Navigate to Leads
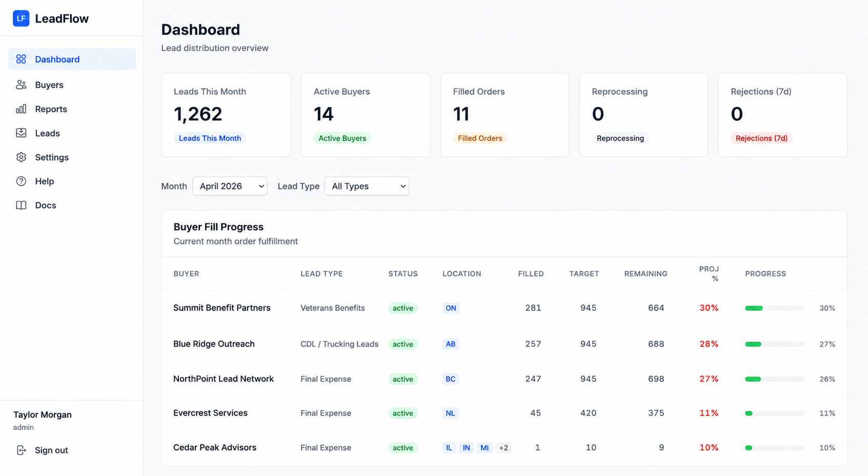Viewport: 868px width, 476px height. pos(72,133)
